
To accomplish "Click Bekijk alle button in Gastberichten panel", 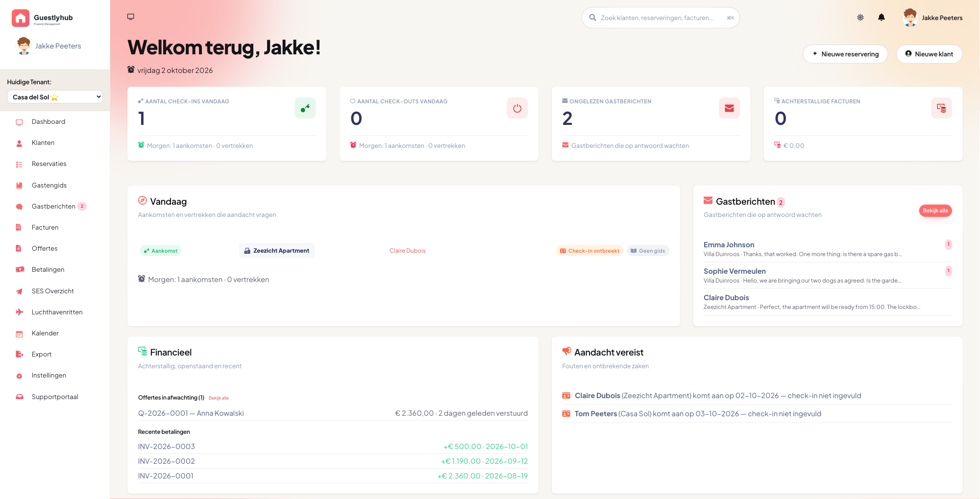I will 935,211.
